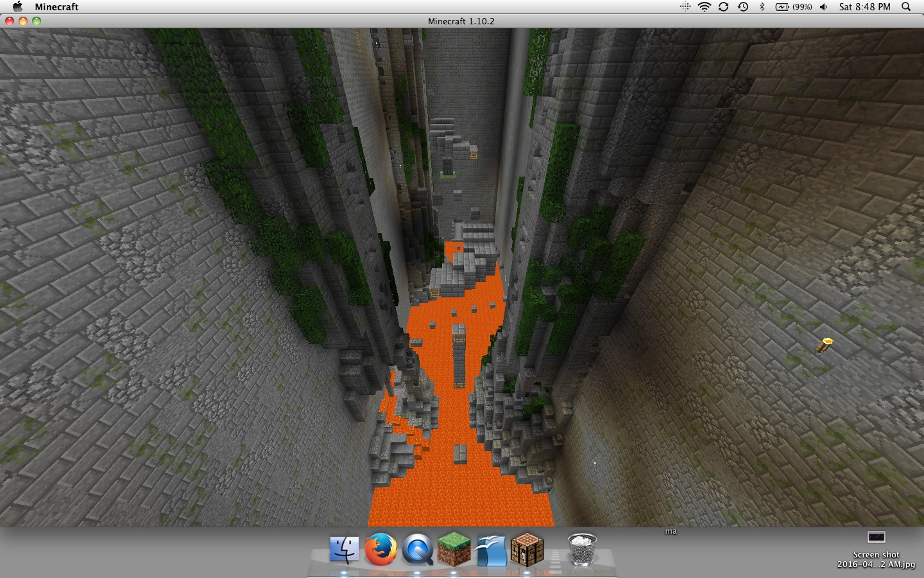Click the dotted Fitbit status icon

[685, 6]
